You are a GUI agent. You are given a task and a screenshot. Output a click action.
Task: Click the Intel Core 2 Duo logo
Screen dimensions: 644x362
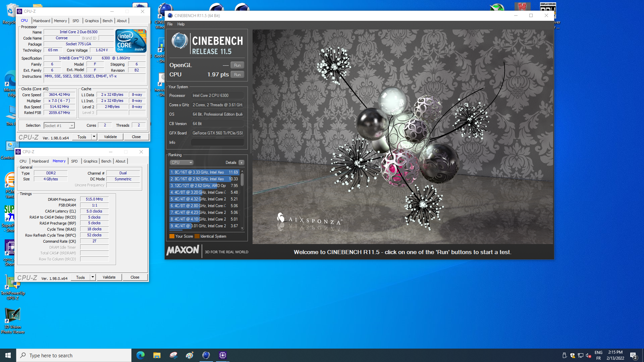coord(131,41)
